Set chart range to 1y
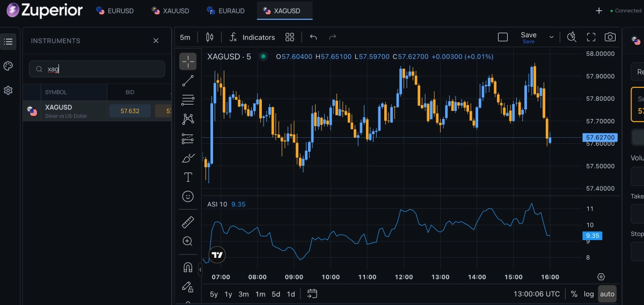 (x=228, y=294)
